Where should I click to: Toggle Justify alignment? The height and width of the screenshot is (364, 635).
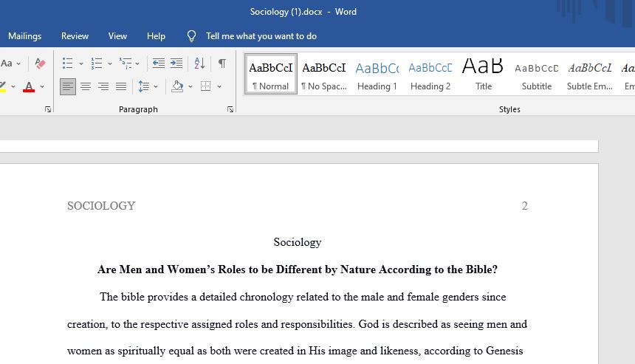coord(121,86)
